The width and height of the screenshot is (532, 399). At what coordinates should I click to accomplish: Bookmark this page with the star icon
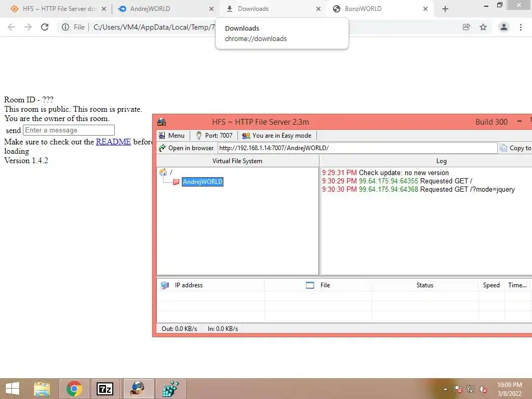pos(483,27)
